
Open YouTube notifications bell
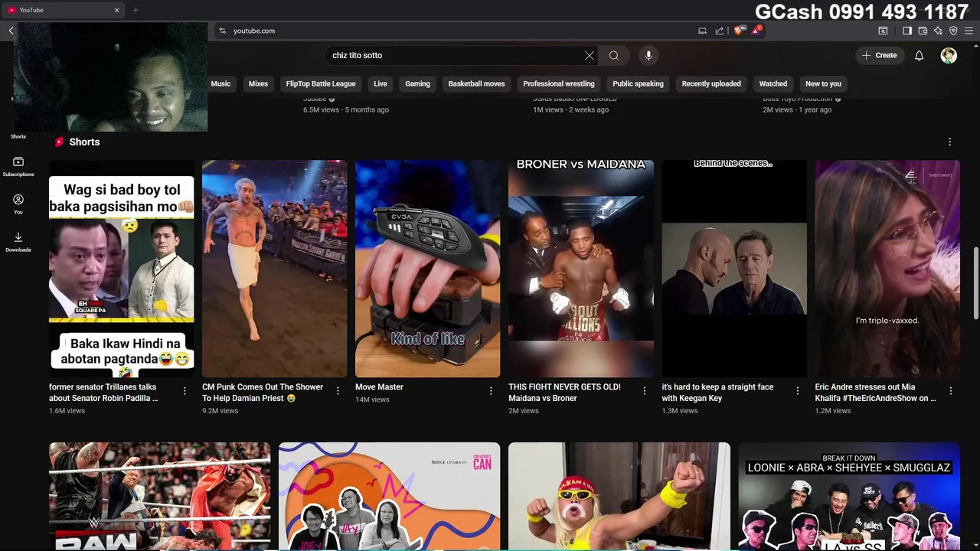(x=920, y=55)
